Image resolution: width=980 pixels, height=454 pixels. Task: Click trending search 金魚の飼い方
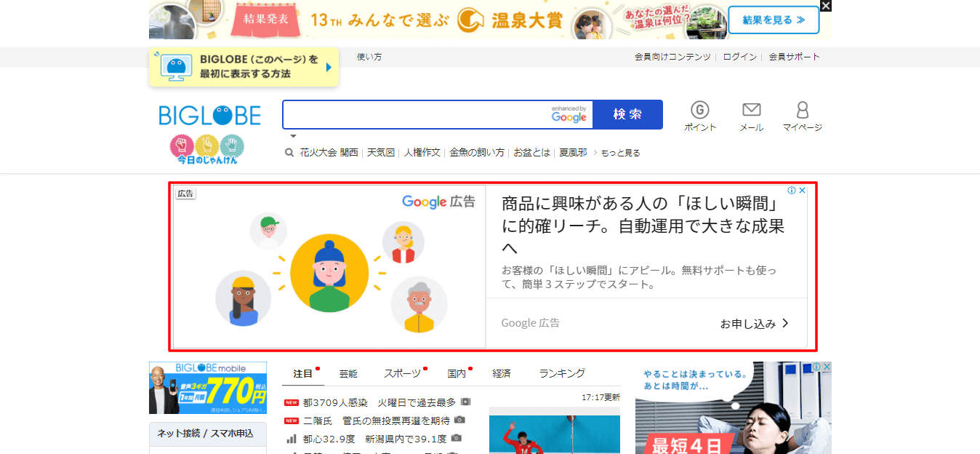click(477, 153)
